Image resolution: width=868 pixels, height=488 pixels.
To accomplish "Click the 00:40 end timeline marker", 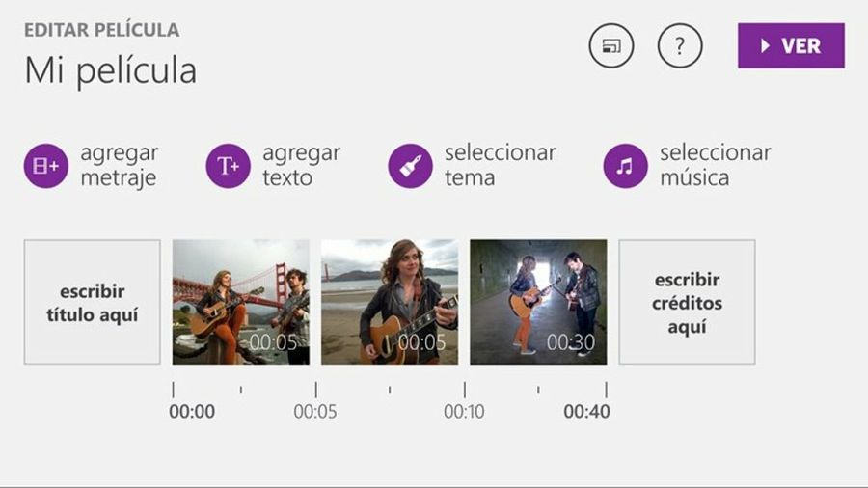I will (x=586, y=412).
